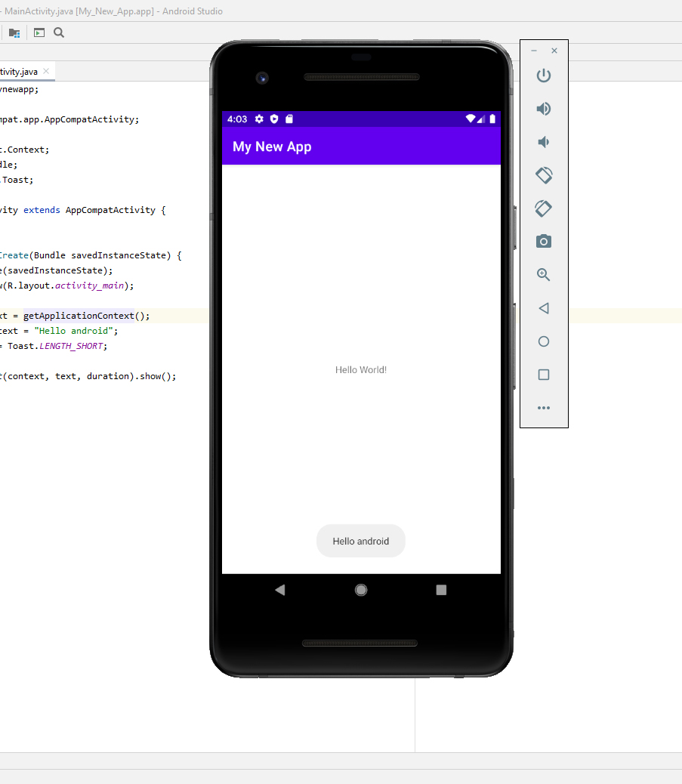Close the activity.java editor tab
This screenshot has height=784, width=682.
tap(45, 70)
